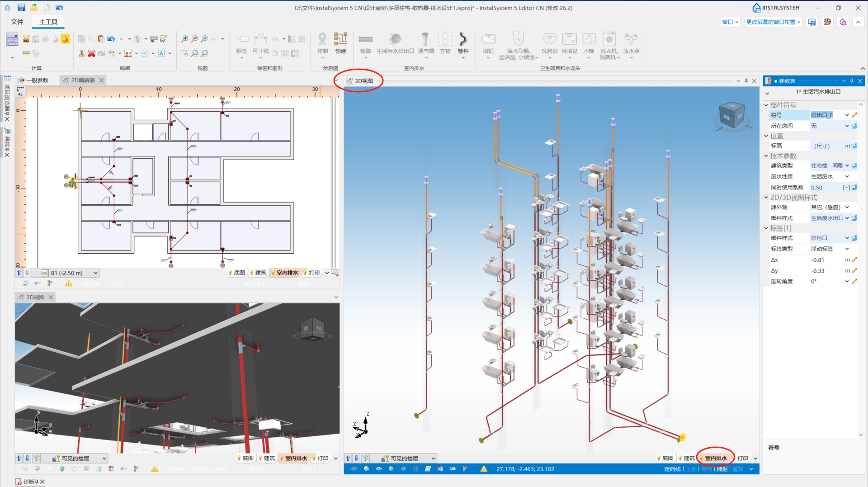Click the red delete X icon
Screen dimensions: 868x487
coord(91,53)
